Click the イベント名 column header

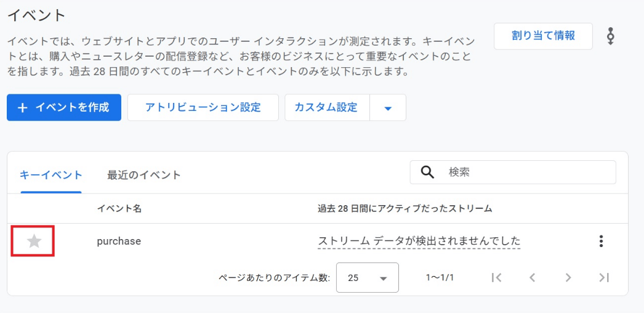pos(119,209)
